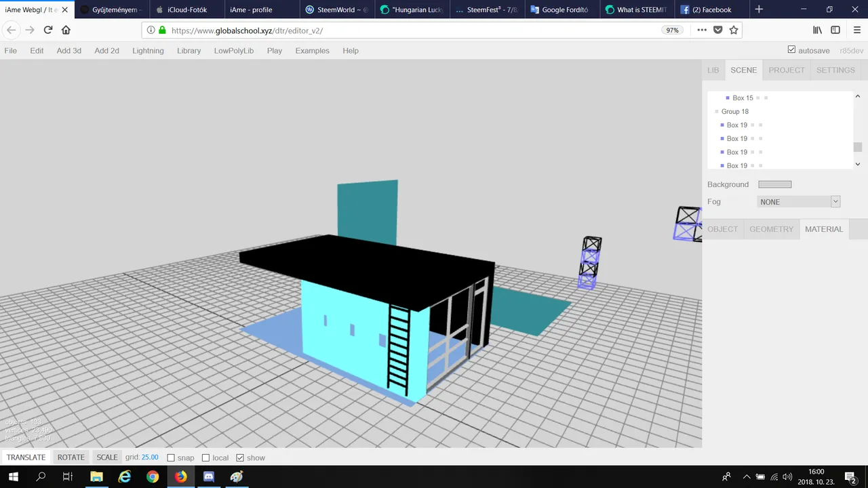The image size is (868, 488).
Task: Switch to the SteemWorld browser tab
Action: pos(336,9)
